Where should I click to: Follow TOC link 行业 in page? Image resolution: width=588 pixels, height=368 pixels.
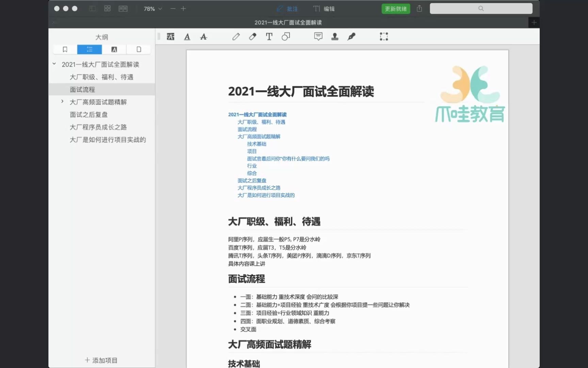point(252,166)
